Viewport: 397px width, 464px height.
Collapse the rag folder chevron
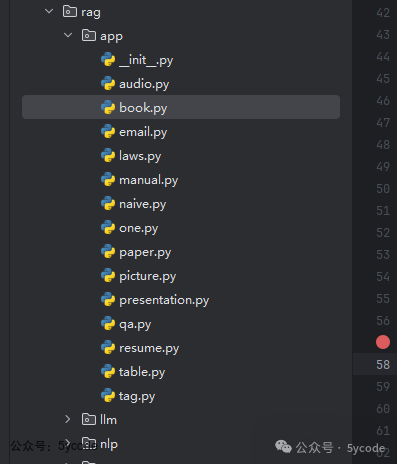[x=49, y=12]
